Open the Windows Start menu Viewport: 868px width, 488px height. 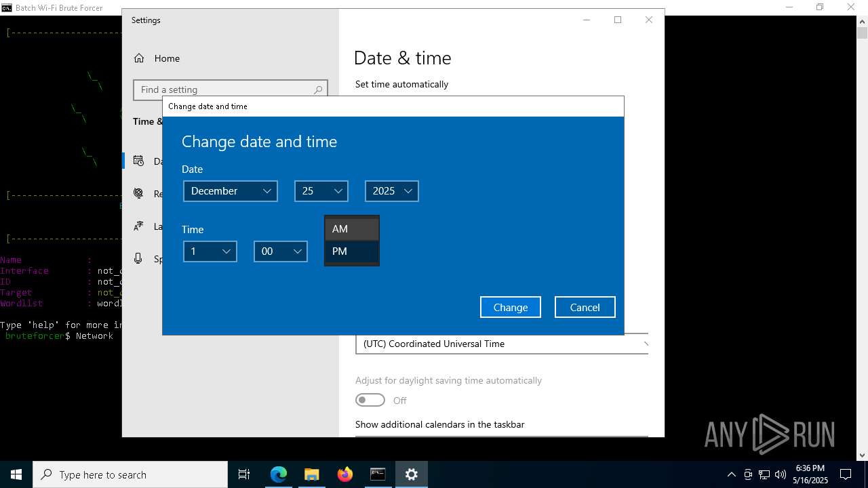tap(16, 474)
